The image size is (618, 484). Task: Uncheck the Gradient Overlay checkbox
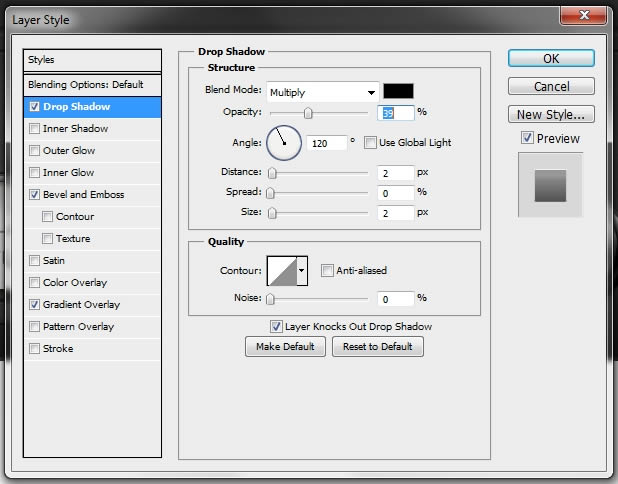pyautogui.click(x=34, y=304)
